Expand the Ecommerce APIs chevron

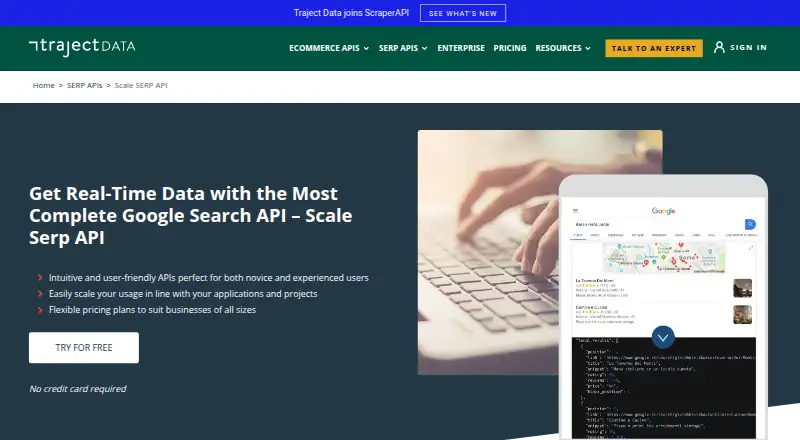366,48
